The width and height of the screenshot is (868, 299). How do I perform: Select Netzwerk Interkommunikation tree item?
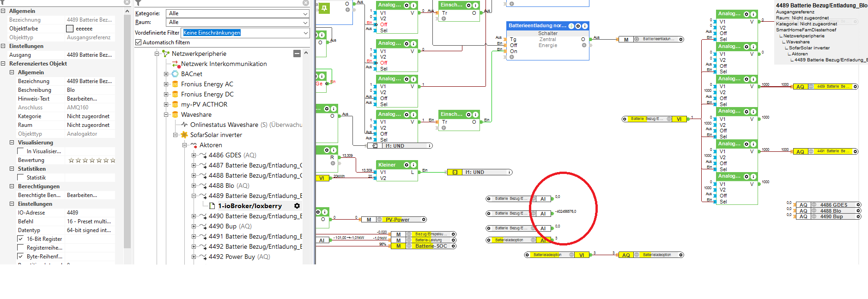click(224, 64)
